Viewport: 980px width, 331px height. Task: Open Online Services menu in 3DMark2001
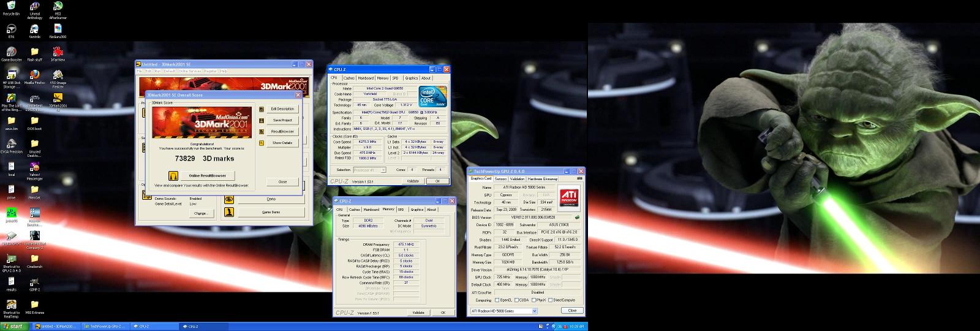pyautogui.click(x=189, y=71)
